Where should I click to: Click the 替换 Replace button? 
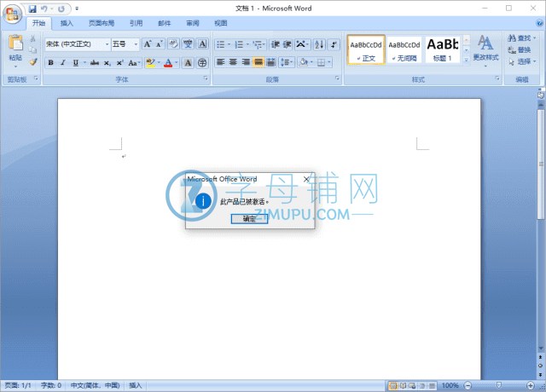[x=520, y=50]
